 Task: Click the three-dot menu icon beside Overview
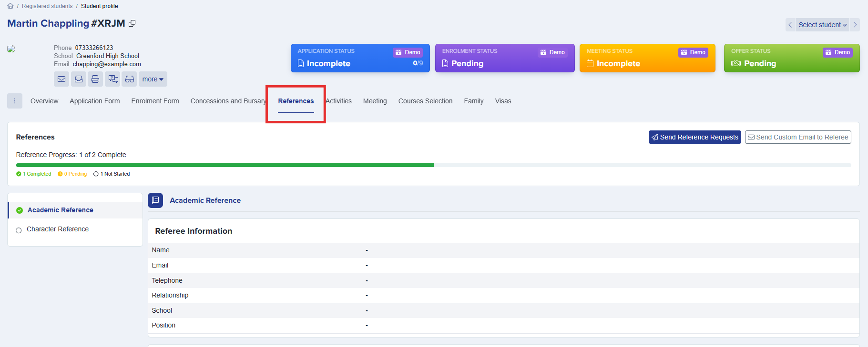tap(15, 101)
